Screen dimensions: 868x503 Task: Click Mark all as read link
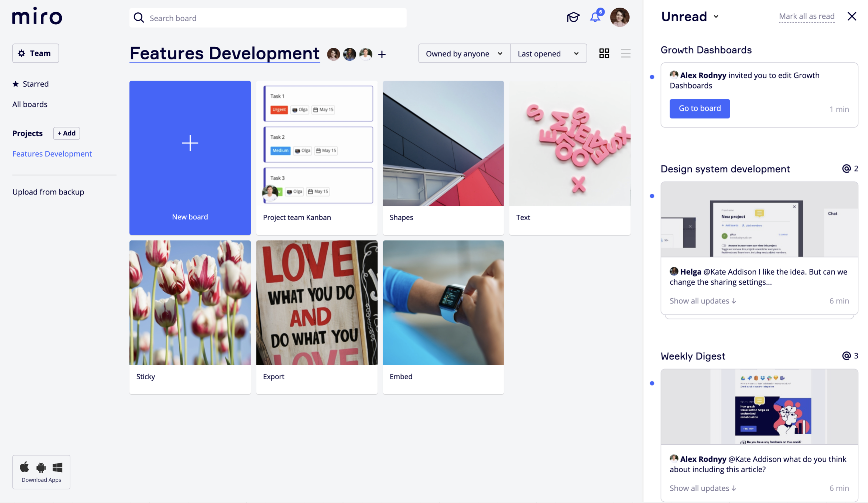pyautogui.click(x=806, y=16)
